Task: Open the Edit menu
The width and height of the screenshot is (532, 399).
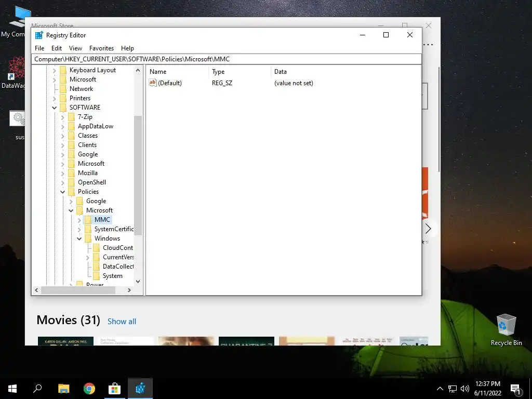Action: click(56, 48)
